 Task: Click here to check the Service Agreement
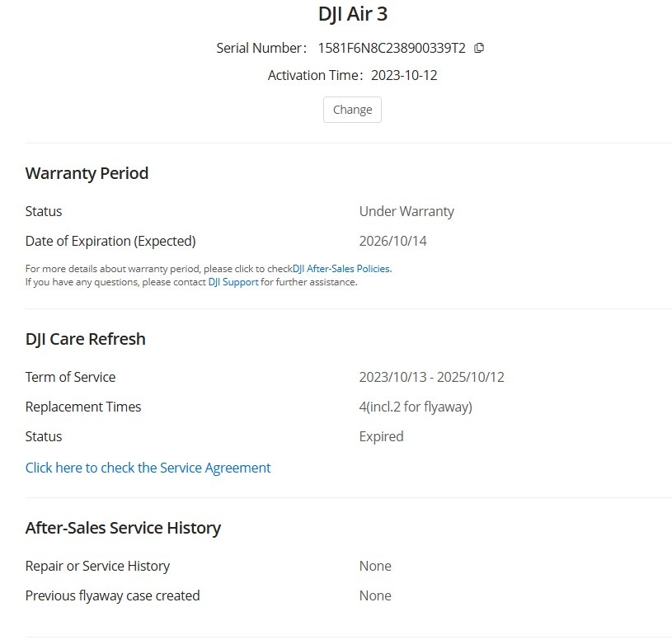[x=148, y=468]
